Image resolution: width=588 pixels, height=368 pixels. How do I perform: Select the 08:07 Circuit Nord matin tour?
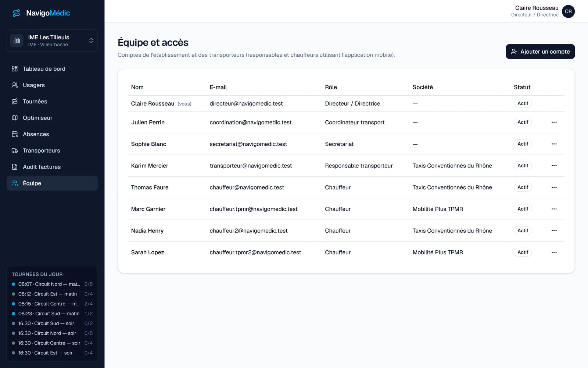52,284
